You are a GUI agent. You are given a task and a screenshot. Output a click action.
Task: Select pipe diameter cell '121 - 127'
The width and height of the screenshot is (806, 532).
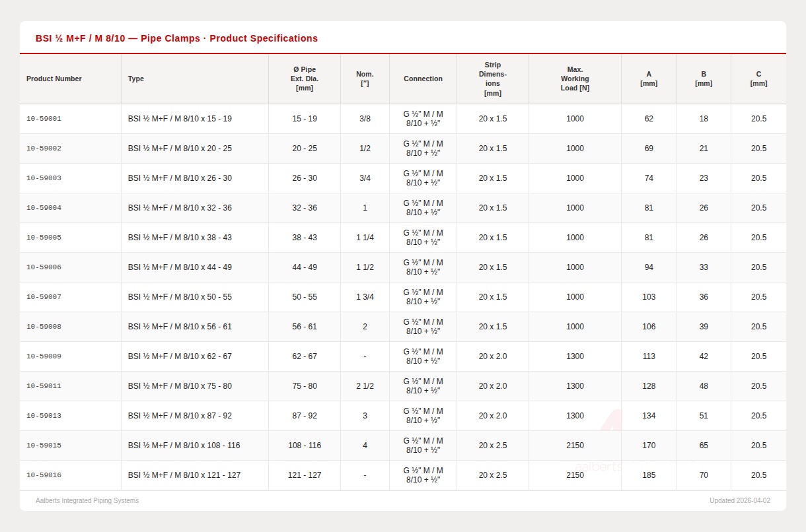pyautogui.click(x=305, y=475)
